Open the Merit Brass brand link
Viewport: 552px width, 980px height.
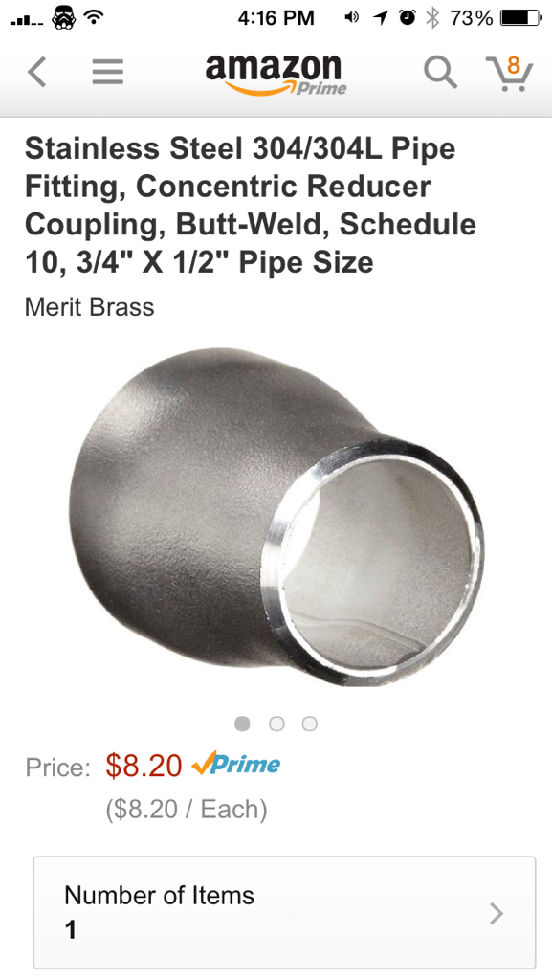click(x=89, y=307)
